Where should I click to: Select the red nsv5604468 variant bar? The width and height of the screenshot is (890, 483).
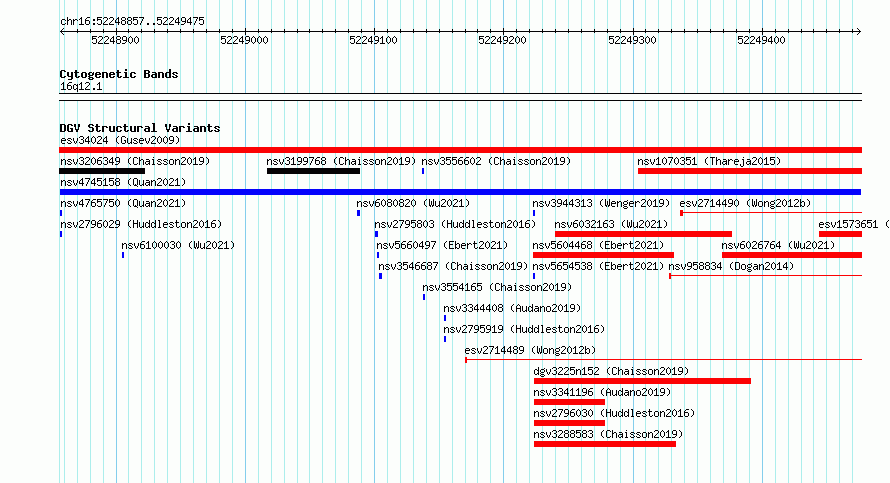(x=603, y=255)
